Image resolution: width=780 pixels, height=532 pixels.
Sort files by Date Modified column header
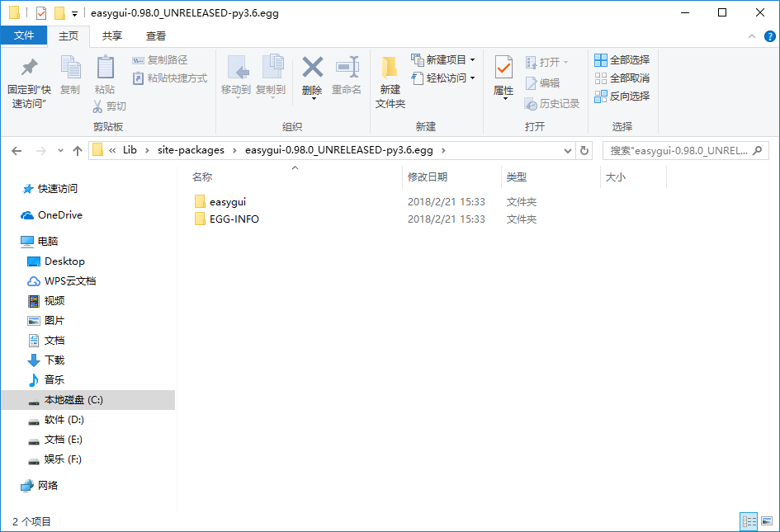click(x=428, y=177)
